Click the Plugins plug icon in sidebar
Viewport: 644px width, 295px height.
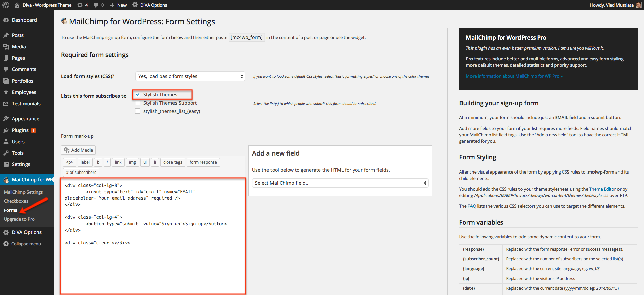click(6, 130)
